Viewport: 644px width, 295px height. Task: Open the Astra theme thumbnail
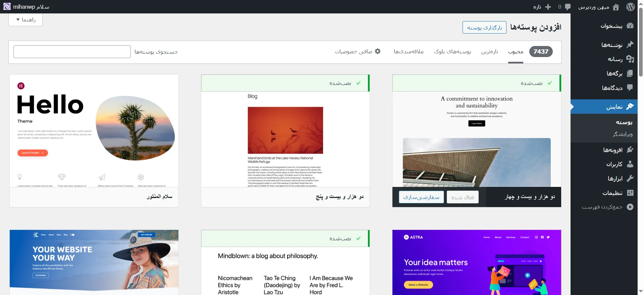pyautogui.click(x=477, y=262)
